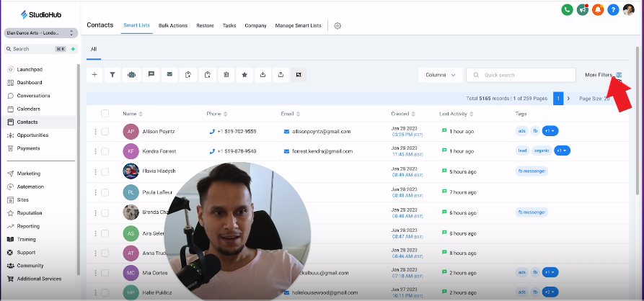
Task: Click the green phone dialer icon
Action: pyautogui.click(x=568, y=10)
